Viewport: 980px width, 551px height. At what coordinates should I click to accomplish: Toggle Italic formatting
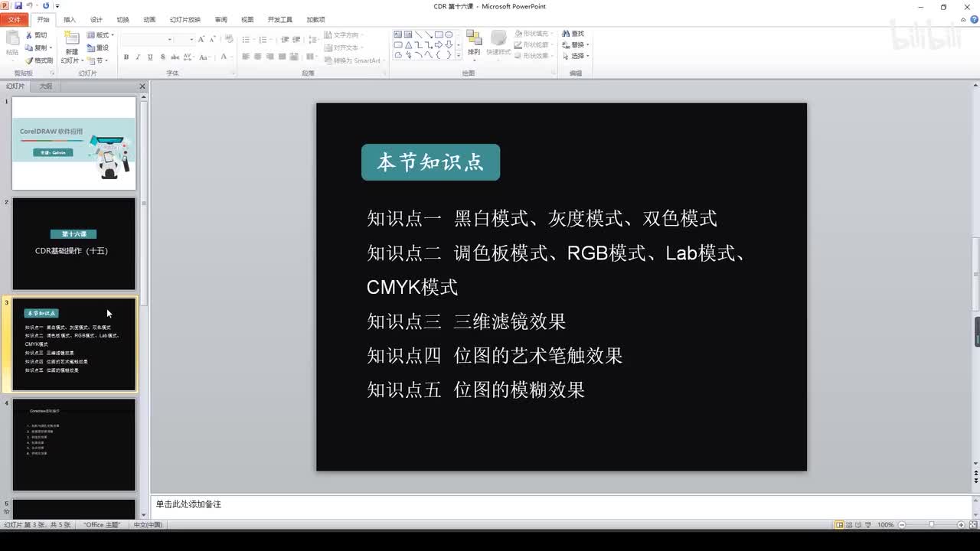(x=139, y=57)
